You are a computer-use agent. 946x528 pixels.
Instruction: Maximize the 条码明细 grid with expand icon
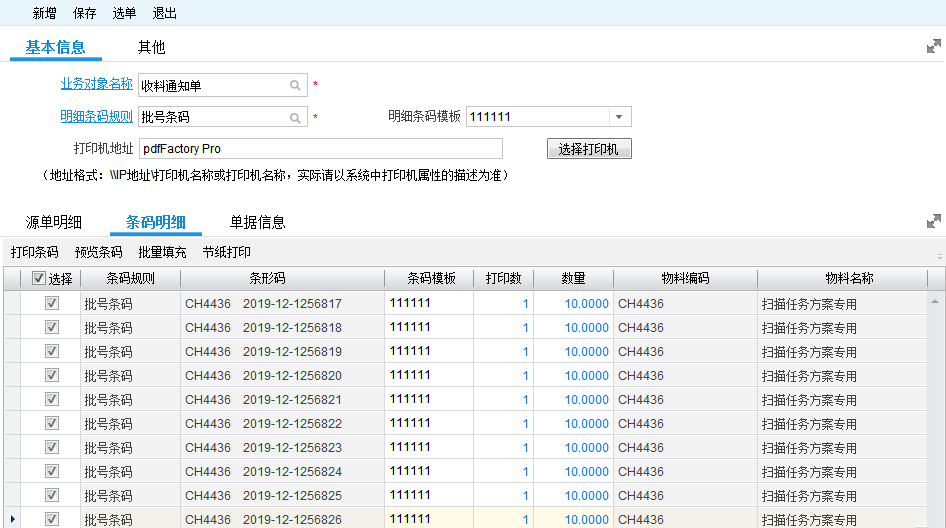(x=933, y=221)
